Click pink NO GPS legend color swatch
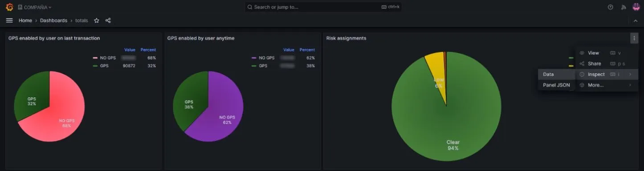The image size is (644, 171). [x=95, y=58]
